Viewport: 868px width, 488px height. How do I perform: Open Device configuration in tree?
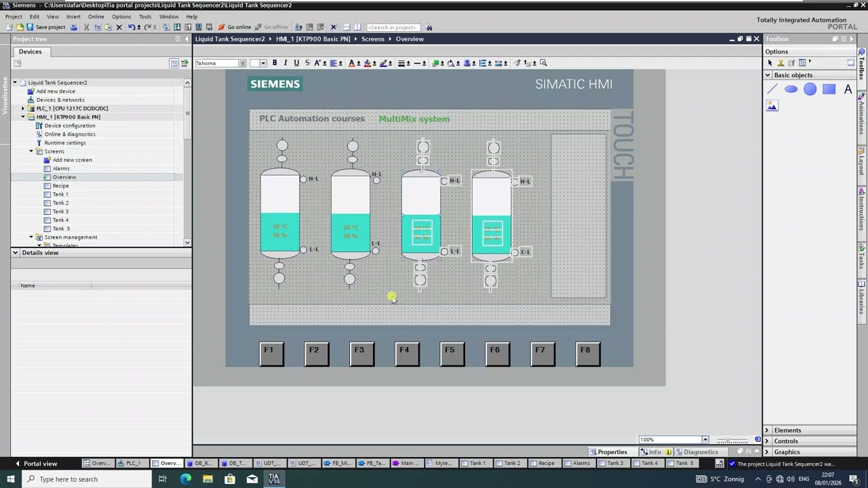point(69,125)
